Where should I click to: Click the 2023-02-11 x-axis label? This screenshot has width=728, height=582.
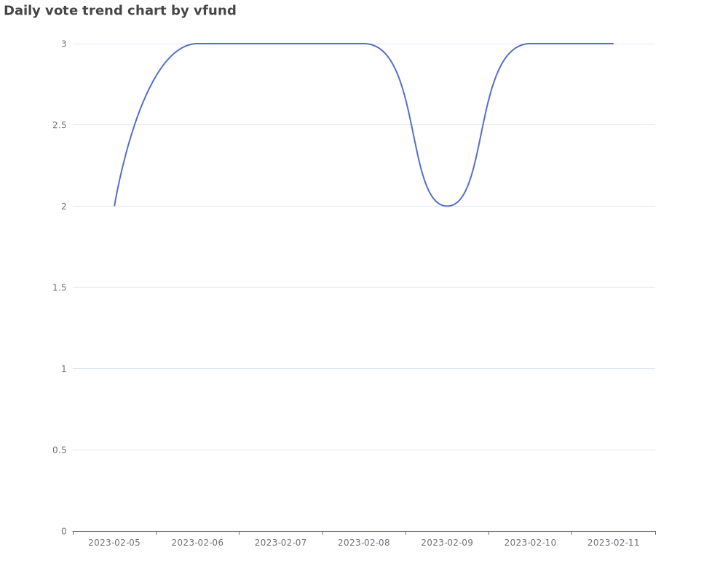613,543
